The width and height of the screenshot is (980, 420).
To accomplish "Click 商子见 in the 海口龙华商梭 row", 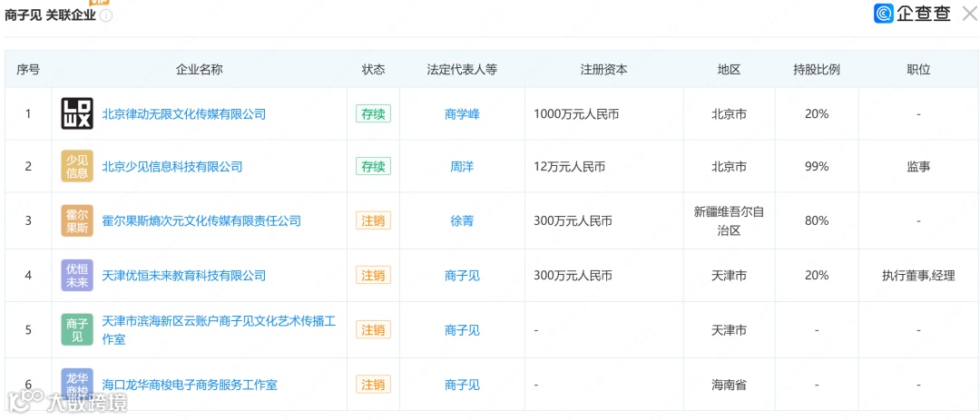I will [x=462, y=385].
